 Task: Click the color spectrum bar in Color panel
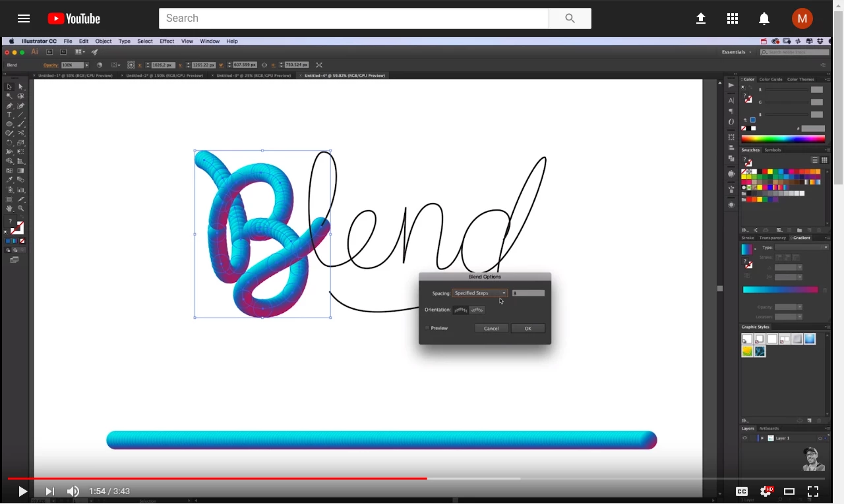tap(783, 139)
